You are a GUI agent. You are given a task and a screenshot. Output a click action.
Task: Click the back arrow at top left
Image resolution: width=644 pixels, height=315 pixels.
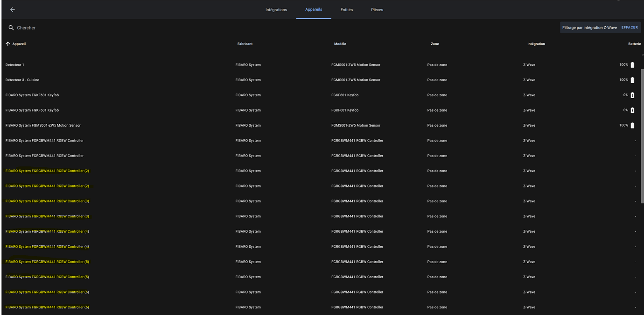click(12, 9)
